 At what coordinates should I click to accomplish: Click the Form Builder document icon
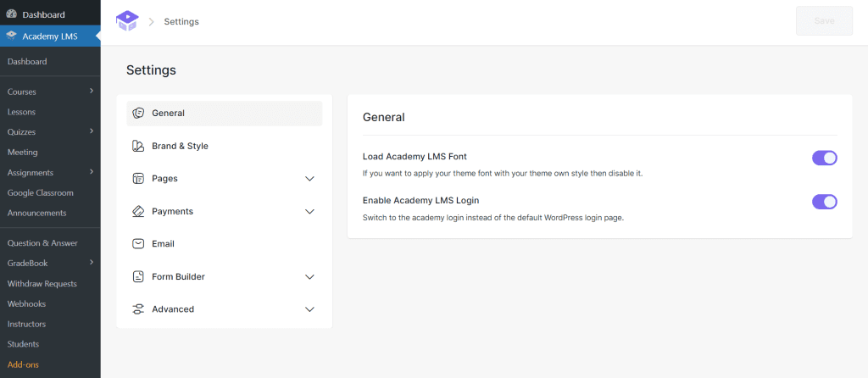pyautogui.click(x=138, y=276)
